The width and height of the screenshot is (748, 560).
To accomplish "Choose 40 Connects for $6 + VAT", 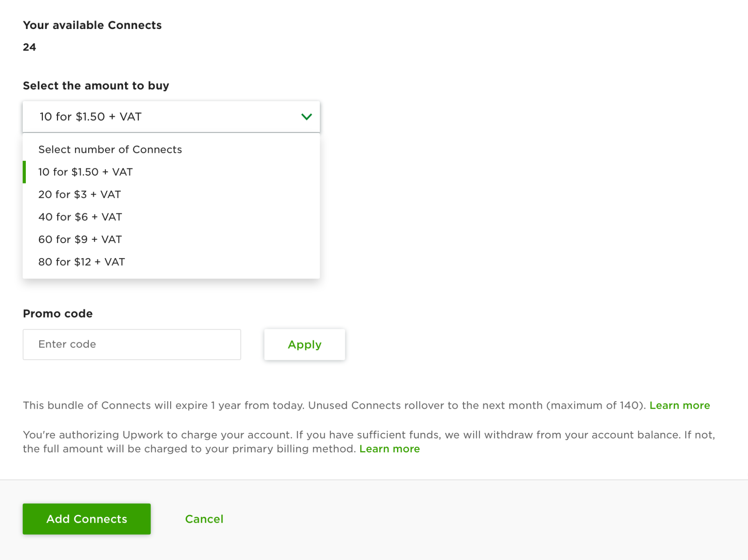I will 171,217.
